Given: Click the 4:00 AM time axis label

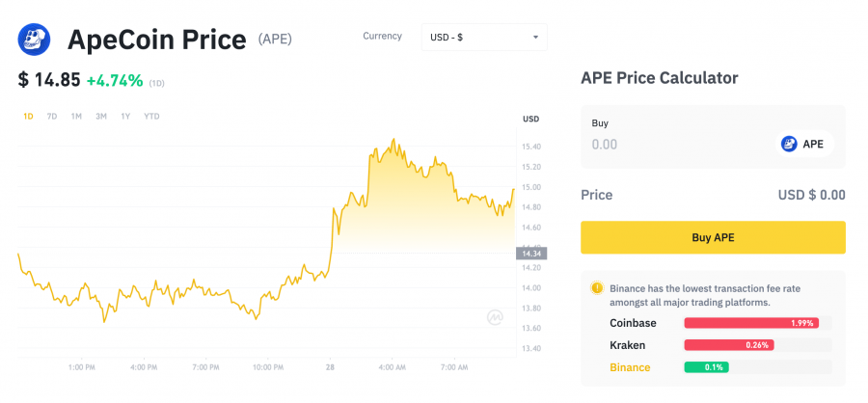Looking at the screenshot, I should (x=392, y=367).
